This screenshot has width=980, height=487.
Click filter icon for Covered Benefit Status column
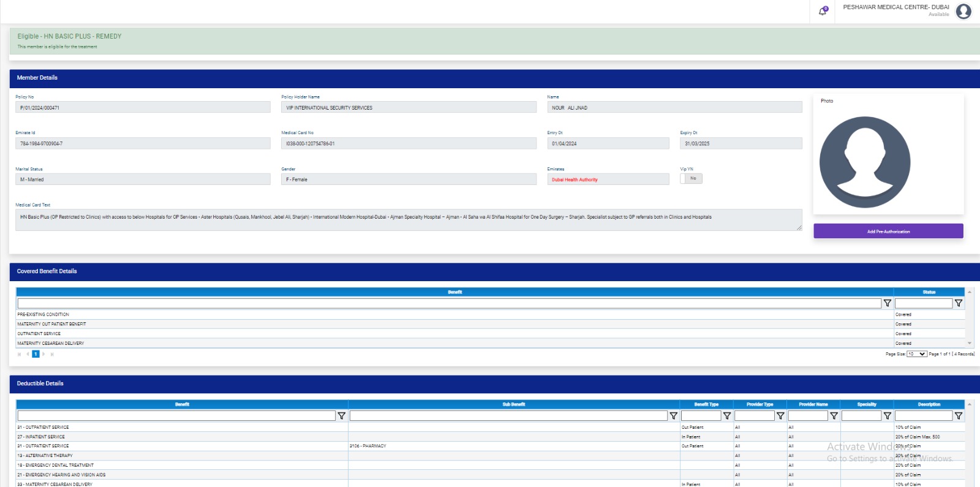coord(959,303)
